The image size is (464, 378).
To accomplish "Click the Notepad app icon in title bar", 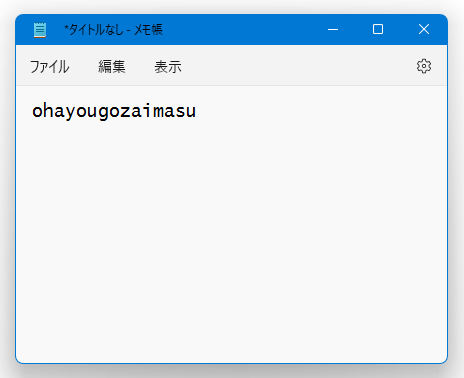I will pos(40,30).
